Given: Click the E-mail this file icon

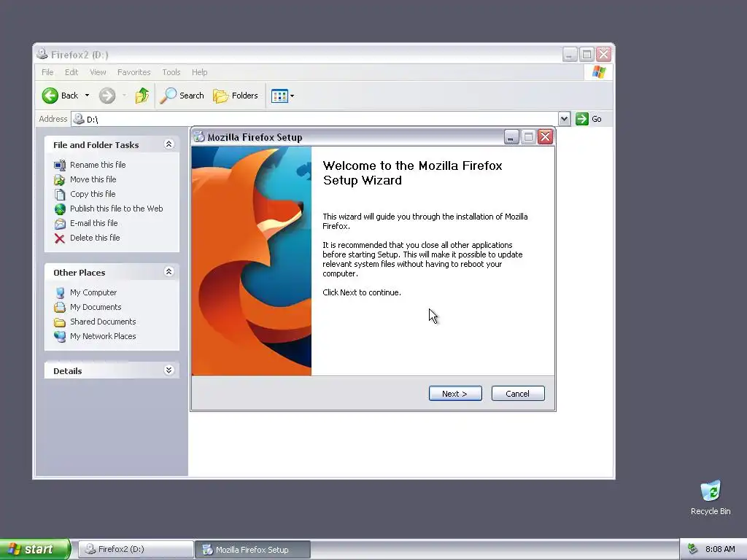Looking at the screenshot, I should coord(60,224).
